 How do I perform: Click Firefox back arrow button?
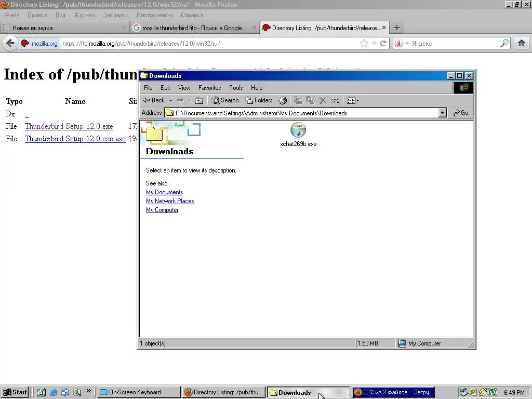[x=10, y=44]
